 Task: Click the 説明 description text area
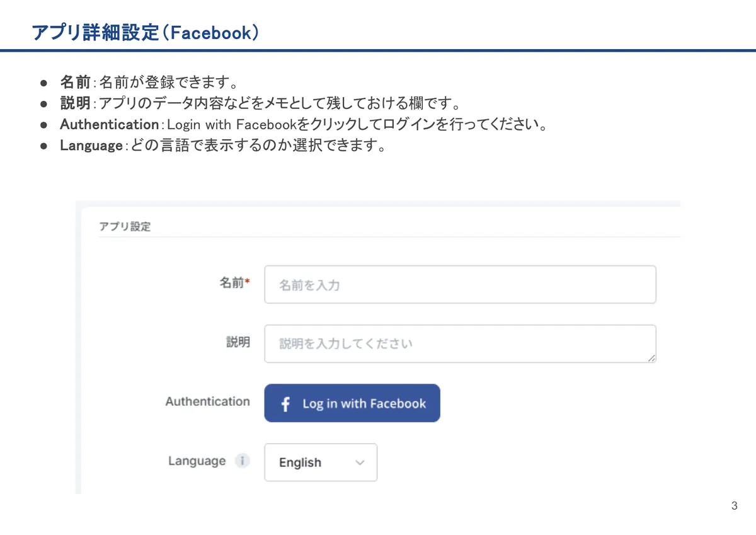pyautogui.click(x=460, y=343)
